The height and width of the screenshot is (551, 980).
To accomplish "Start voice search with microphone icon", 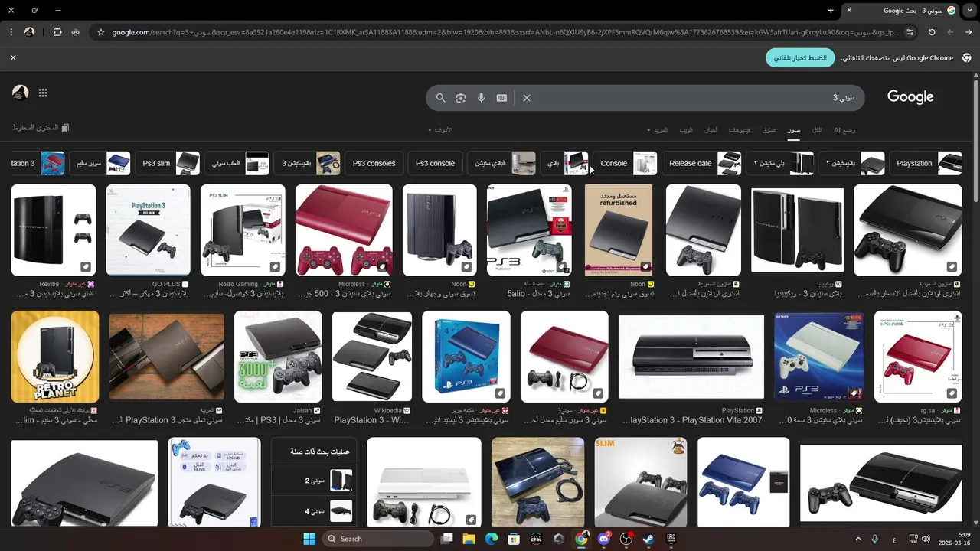I will click(x=482, y=98).
